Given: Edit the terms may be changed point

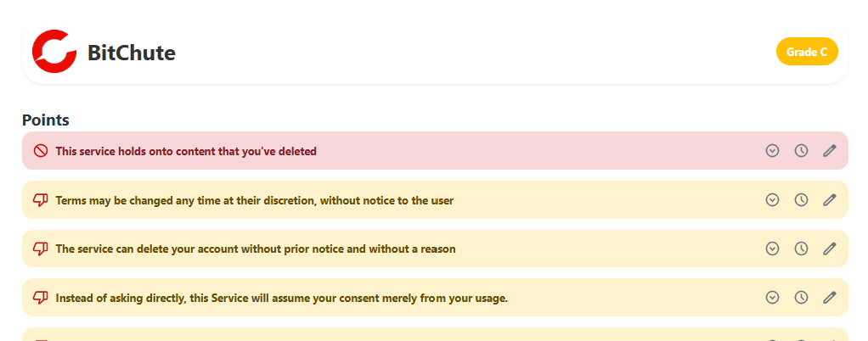Looking at the screenshot, I should 830,200.
